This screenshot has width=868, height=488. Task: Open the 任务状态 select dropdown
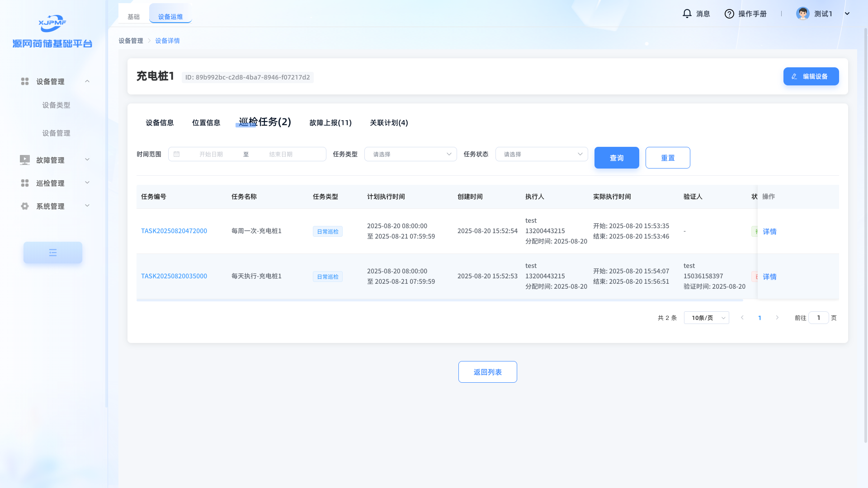click(542, 154)
